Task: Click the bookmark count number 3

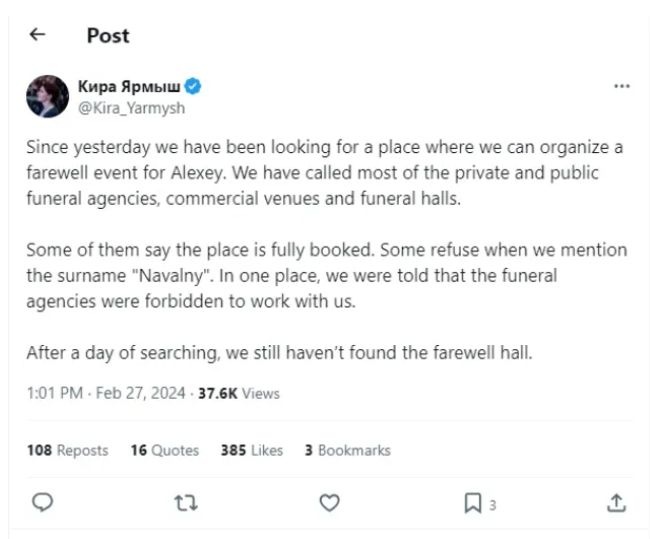Action: [492, 505]
